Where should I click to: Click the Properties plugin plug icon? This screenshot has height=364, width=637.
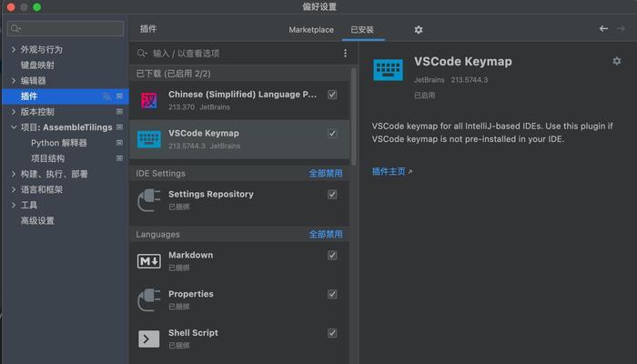coord(148,299)
